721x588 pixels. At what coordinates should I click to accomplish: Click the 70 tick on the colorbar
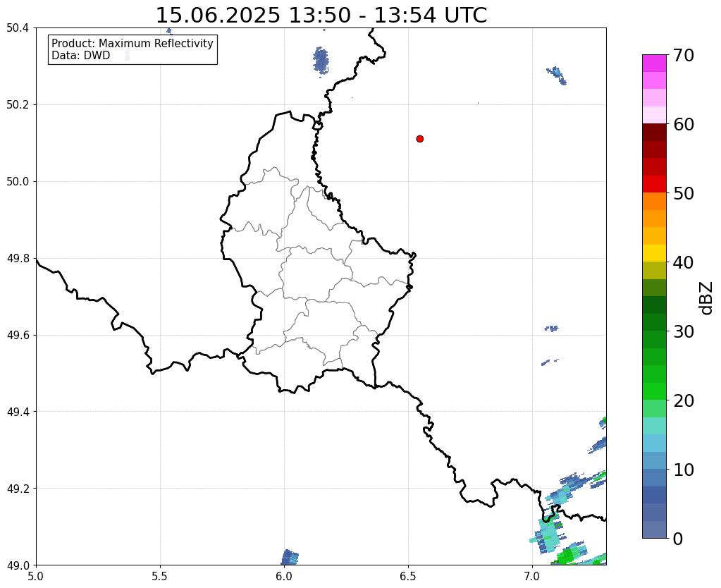coord(684,55)
